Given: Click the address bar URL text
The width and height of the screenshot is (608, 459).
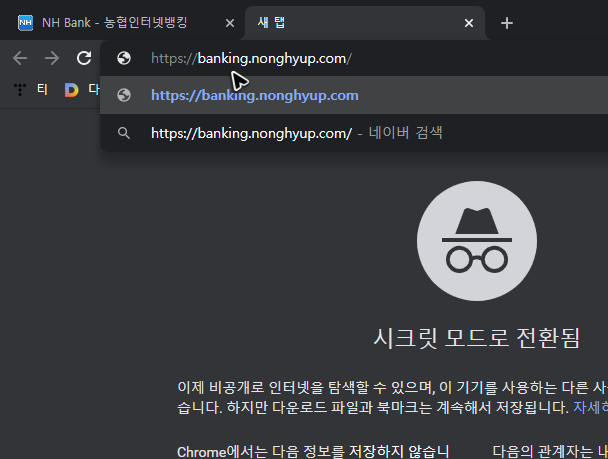Looking at the screenshot, I should point(251,59).
